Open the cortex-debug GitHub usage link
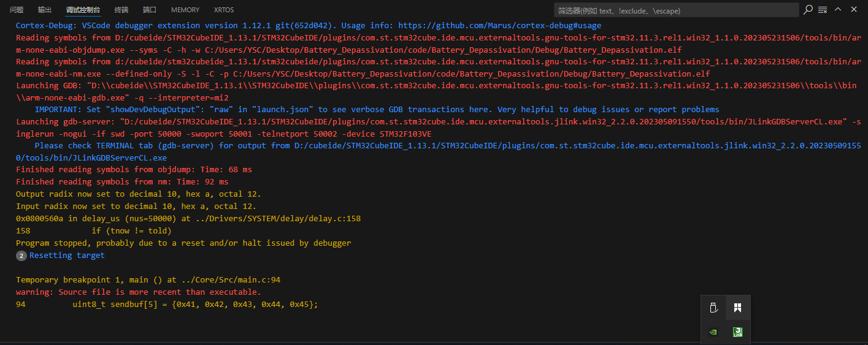868x345 pixels. (x=500, y=26)
